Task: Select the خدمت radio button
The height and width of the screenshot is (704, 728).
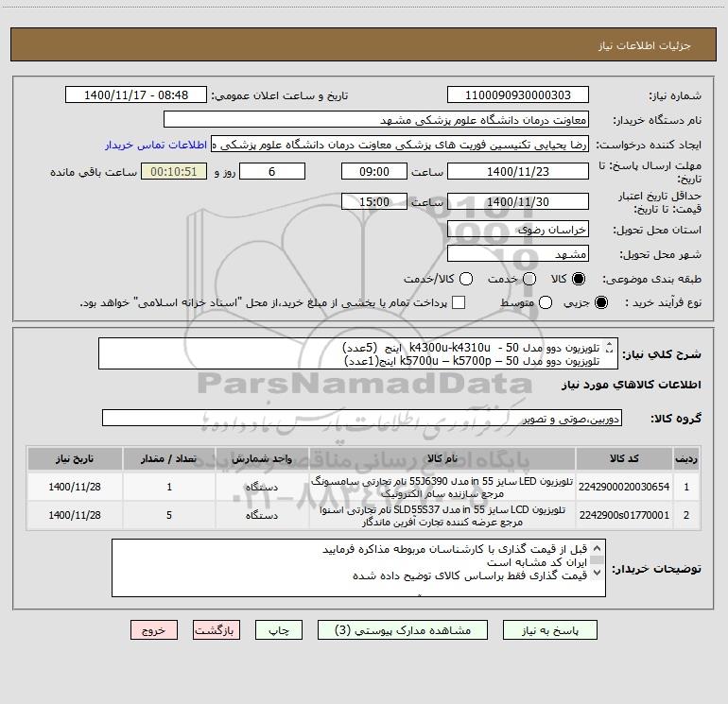Action: (x=529, y=279)
